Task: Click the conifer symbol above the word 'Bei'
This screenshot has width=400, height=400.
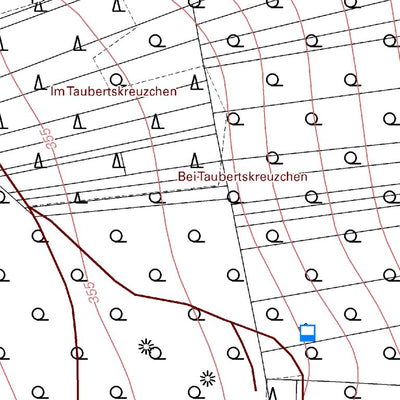Action: tap(196, 160)
